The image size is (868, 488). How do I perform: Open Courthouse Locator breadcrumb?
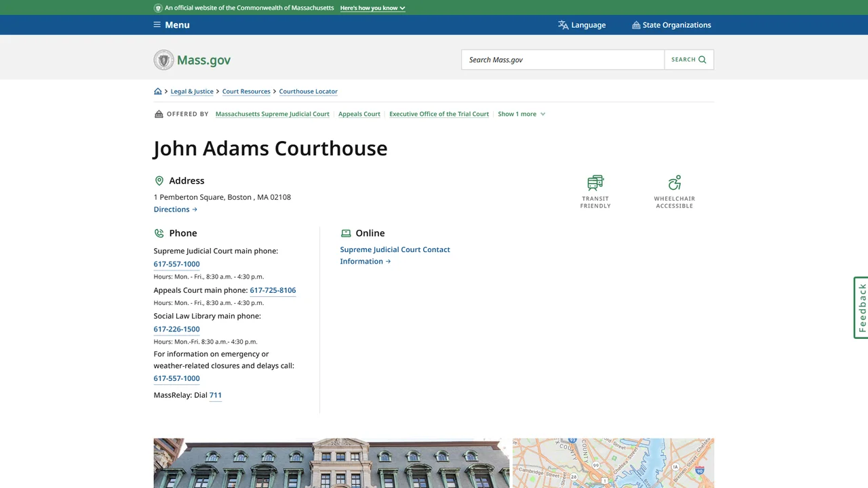click(308, 91)
